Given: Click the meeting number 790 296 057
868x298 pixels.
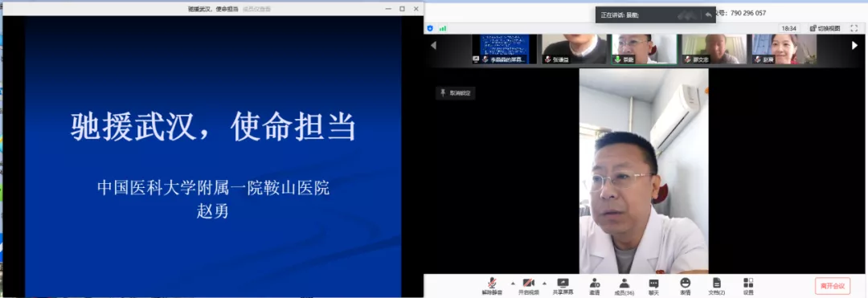Looking at the screenshot, I should pyautogui.click(x=748, y=14).
